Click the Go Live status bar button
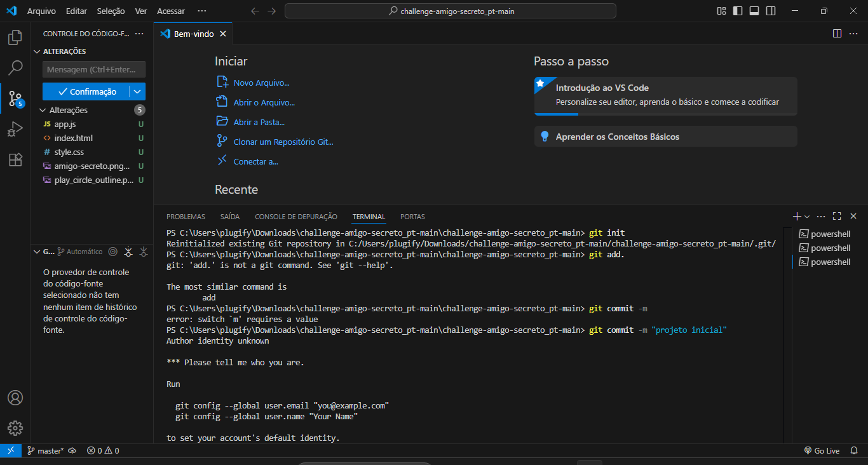 click(822, 451)
